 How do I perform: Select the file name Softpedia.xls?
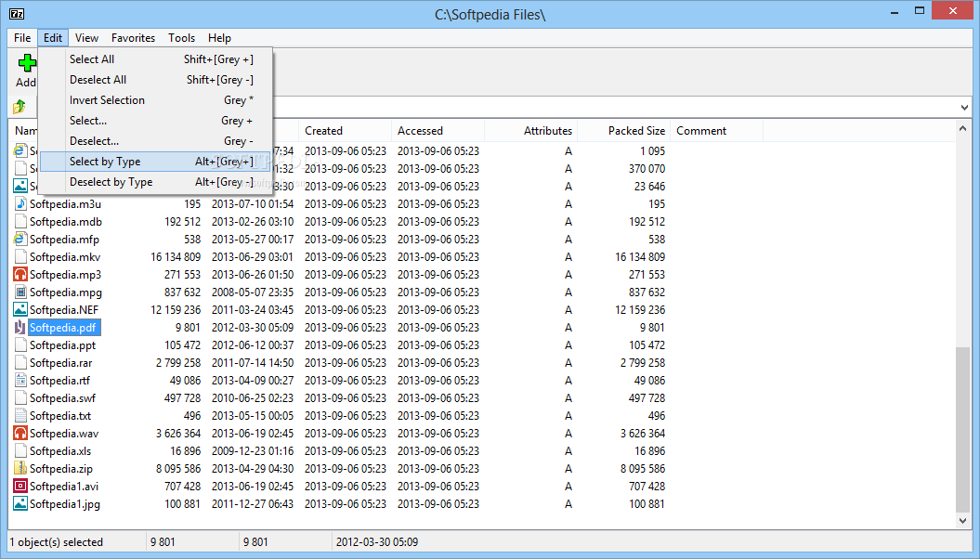[x=60, y=450]
